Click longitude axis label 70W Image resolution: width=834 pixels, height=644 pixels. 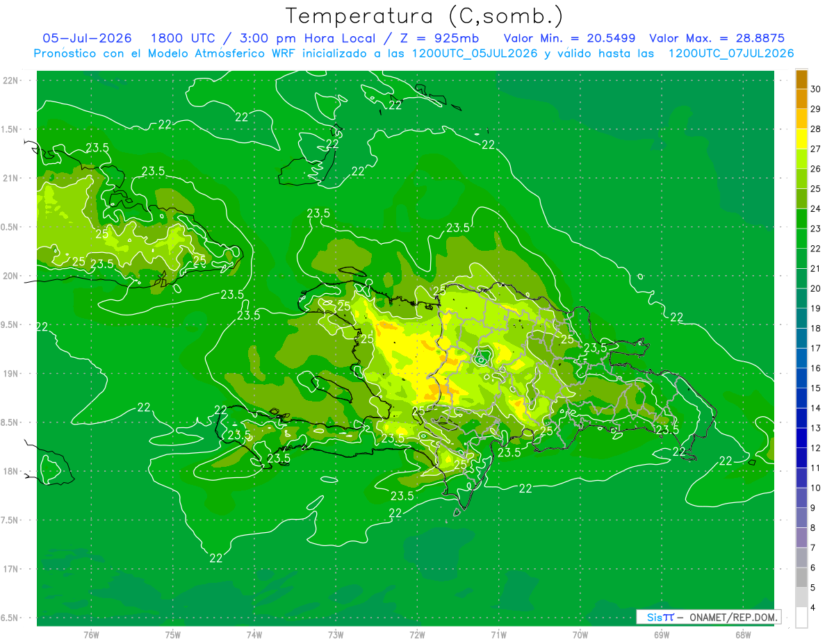(x=580, y=635)
